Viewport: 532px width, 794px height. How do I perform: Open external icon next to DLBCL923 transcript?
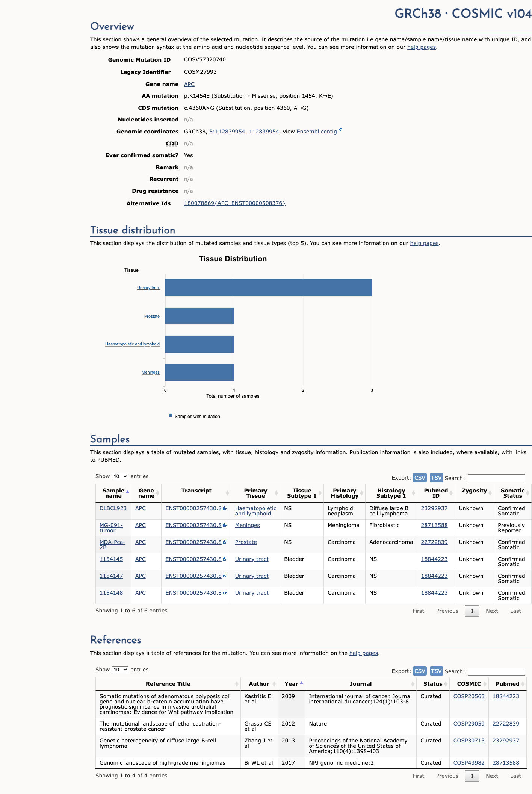225,508
